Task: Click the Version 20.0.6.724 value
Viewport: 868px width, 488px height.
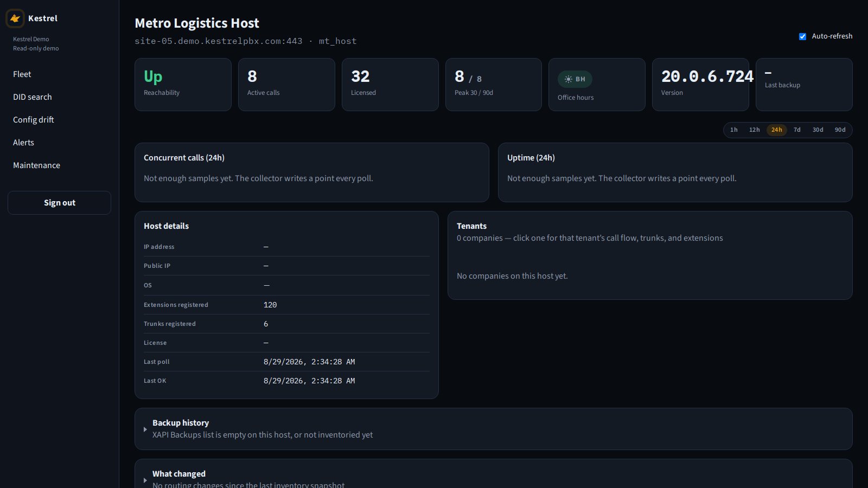Action: click(x=707, y=76)
